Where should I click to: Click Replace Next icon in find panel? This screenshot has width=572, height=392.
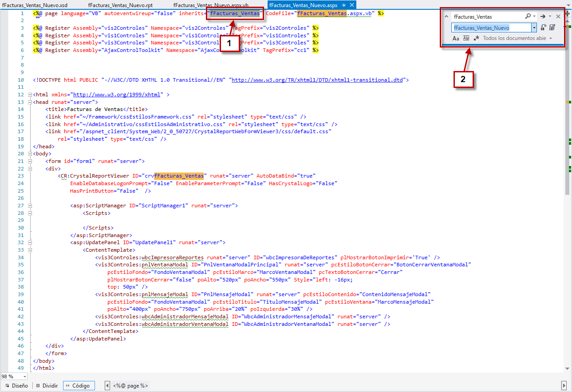[544, 28]
